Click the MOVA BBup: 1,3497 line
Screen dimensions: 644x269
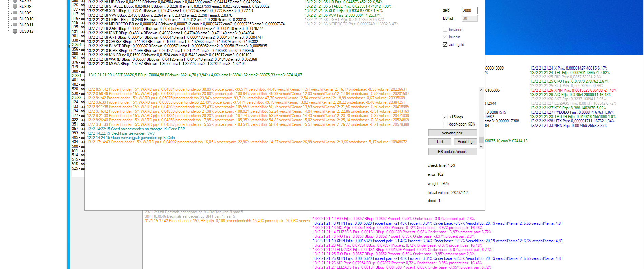pyautogui.click(x=166, y=64)
